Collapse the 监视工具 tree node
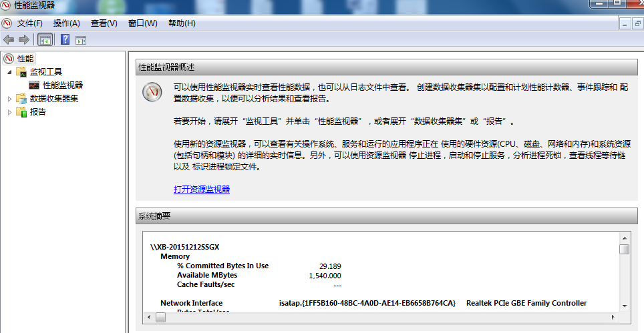Viewport: 644px width, 333px height. (x=9, y=72)
